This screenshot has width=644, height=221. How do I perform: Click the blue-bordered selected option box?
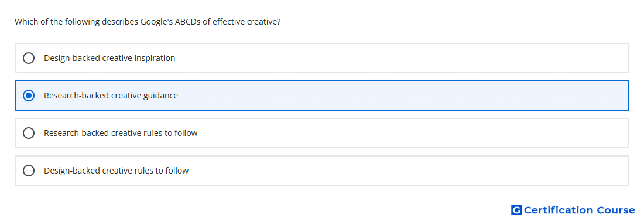322,96
